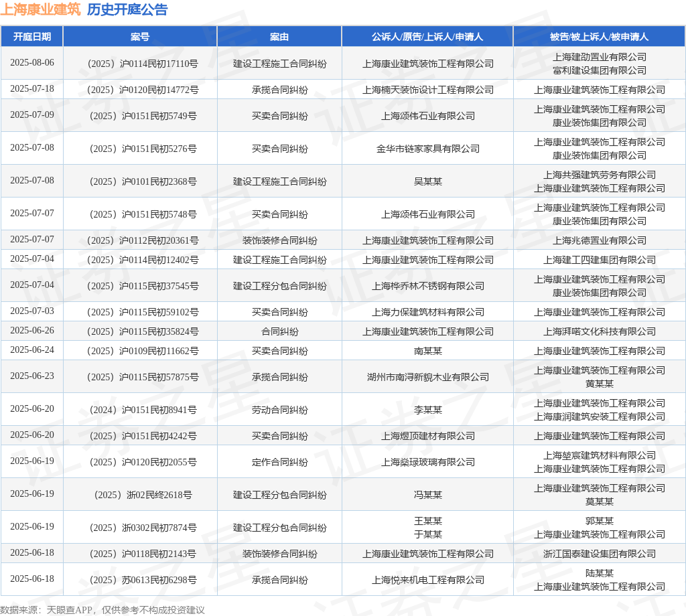Select defendant 上海建工四建集团有限公司
Screen dimensions: 686x616
point(600,260)
